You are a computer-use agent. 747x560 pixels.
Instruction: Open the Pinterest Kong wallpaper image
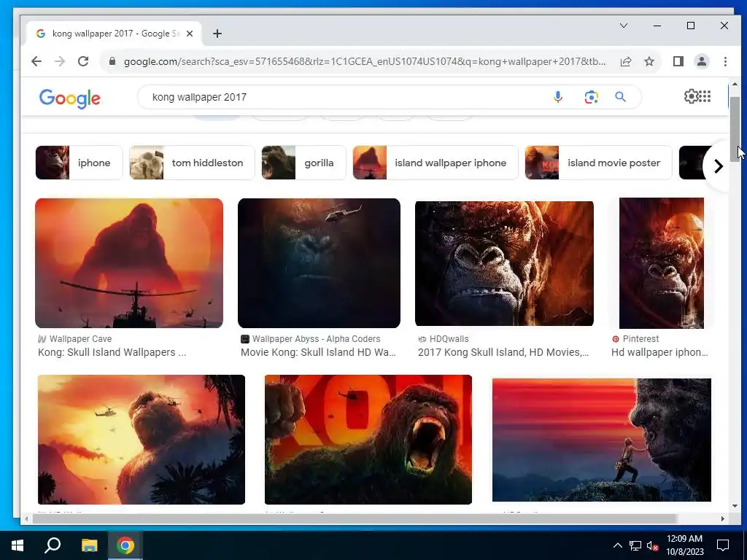point(661,262)
